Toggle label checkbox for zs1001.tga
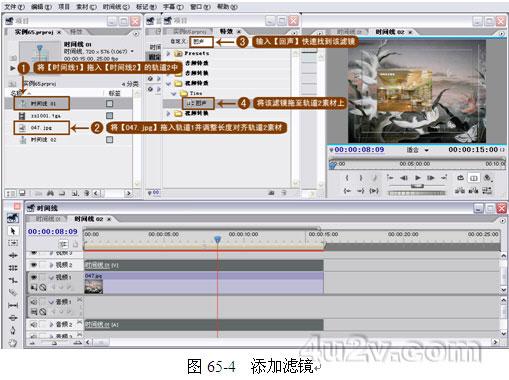509x380 pixels. [109, 116]
